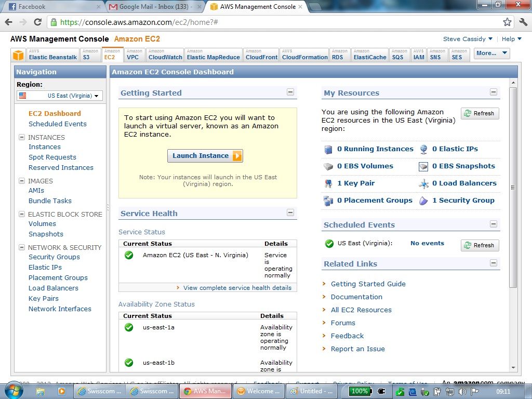This screenshot has width=532, height=399.
Task: Click the volume speaker tray icon
Action: [462, 392]
